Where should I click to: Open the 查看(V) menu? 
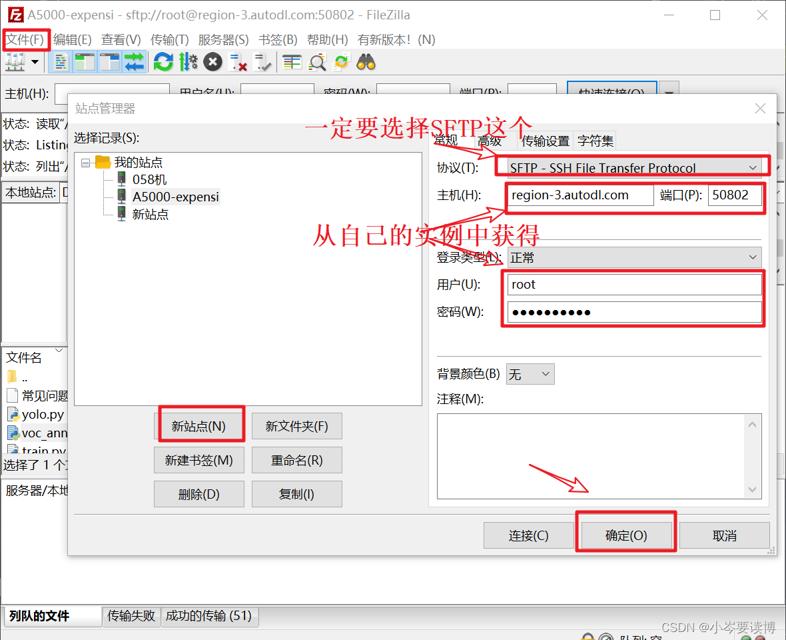[121, 40]
